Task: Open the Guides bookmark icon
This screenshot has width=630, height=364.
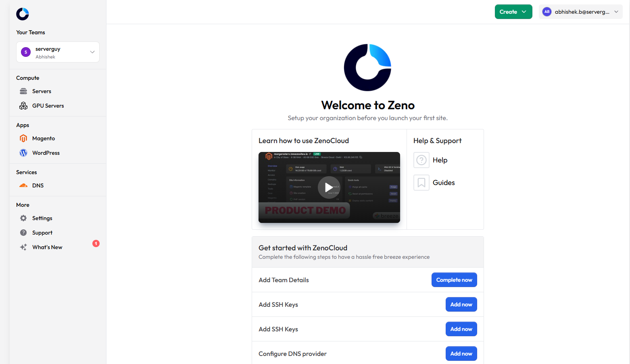Action: 421,183
